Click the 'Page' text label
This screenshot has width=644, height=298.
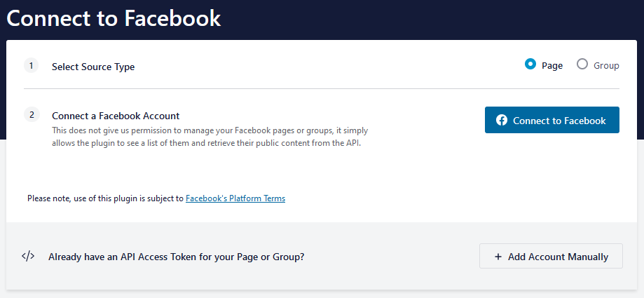(552, 66)
